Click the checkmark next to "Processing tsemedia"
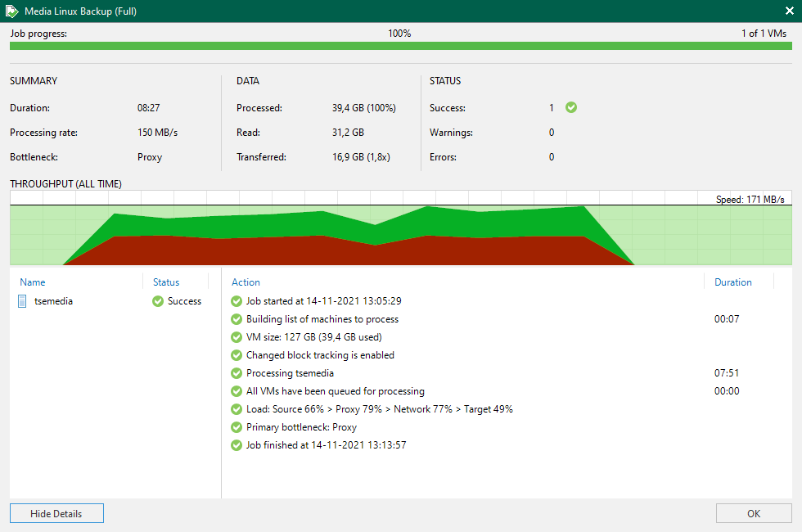802x532 pixels. [237, 372]
